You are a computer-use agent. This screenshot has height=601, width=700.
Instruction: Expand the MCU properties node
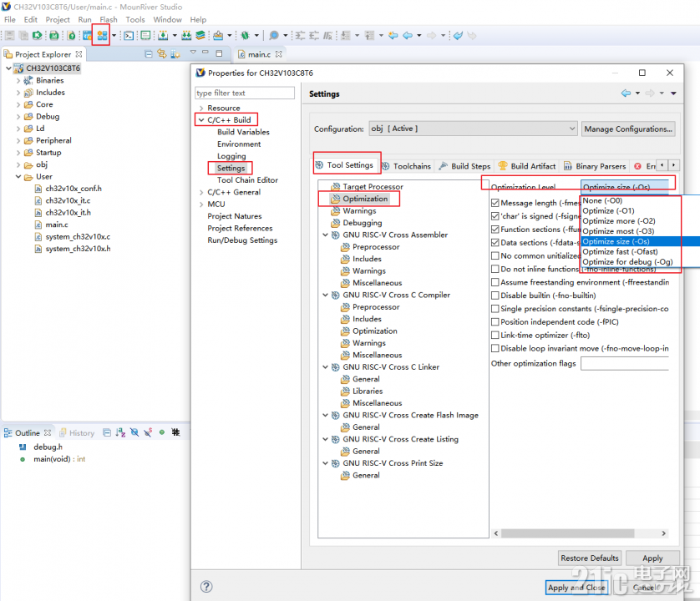201,205
